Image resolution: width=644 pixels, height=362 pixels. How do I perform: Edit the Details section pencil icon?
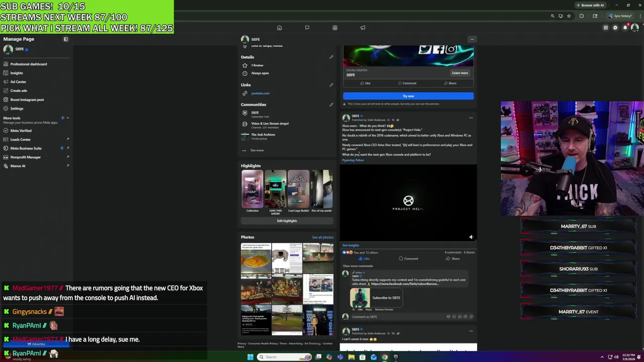[331, 57]
